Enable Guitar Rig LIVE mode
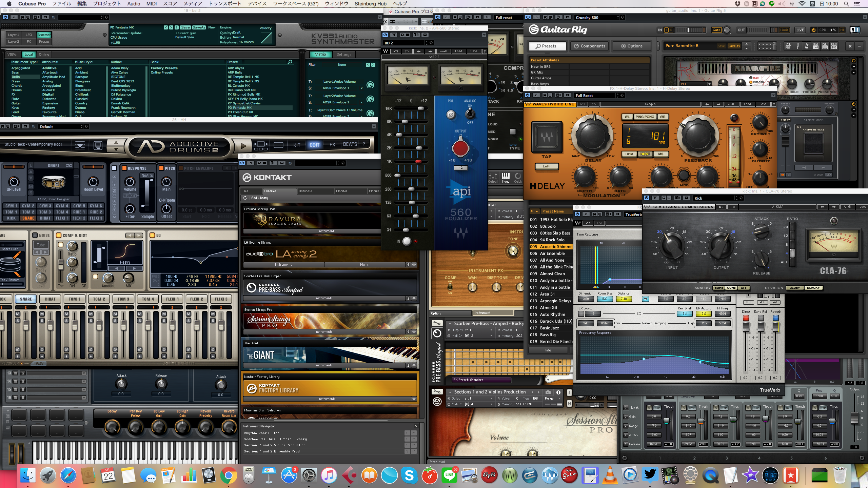 [x=800, y=30]
